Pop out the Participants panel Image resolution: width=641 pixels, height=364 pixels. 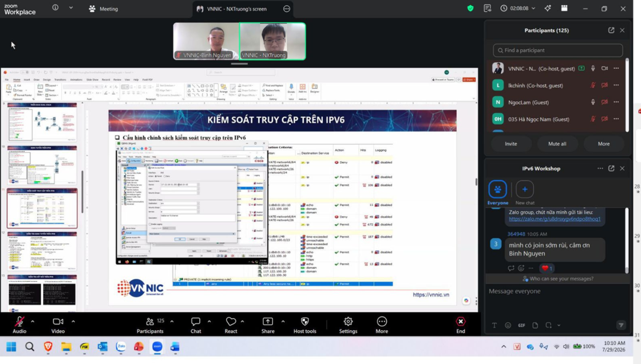(611, 30)
